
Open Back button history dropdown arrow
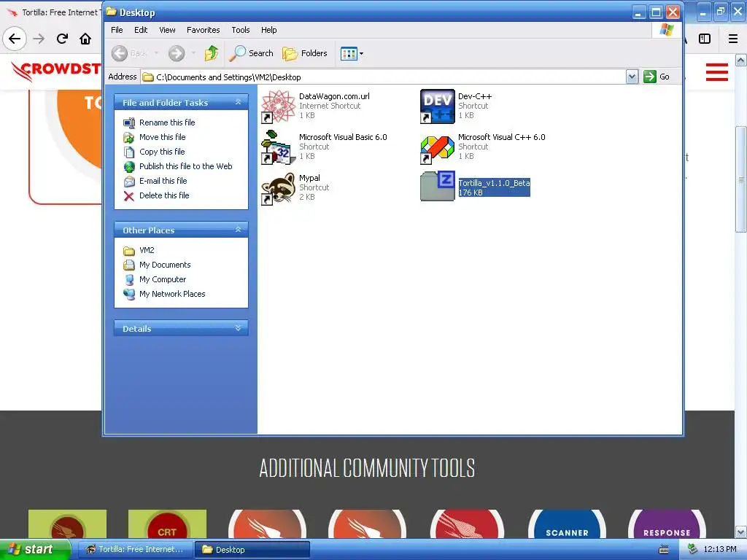pyautogui.click(x=156, y=53)
